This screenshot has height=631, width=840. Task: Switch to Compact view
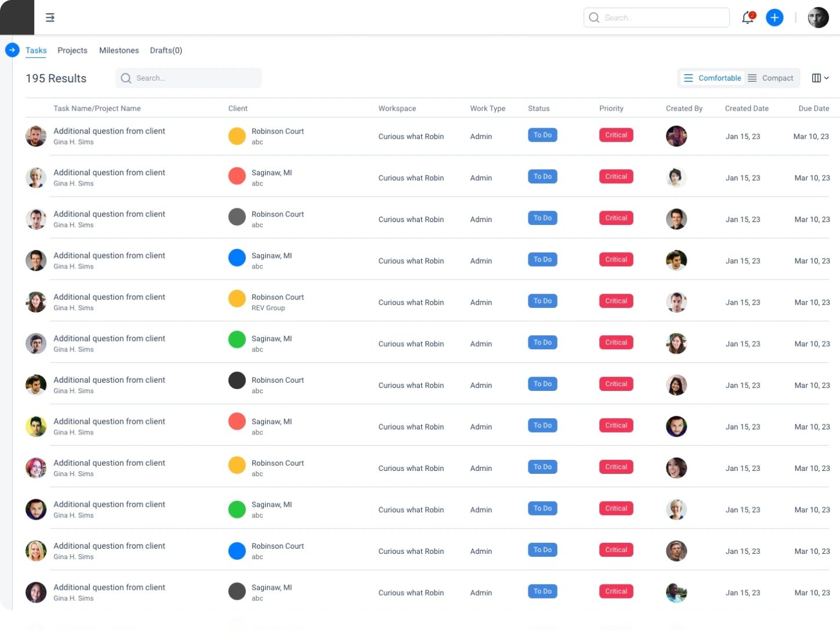tap(777, 78)
